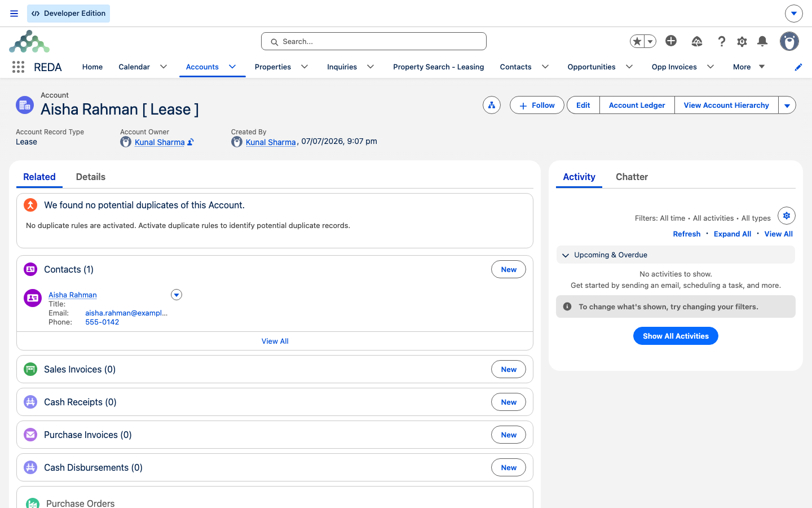The width and height of the screenshot is (812, 508).
Task: Open the Trailhead guidance icon
Action: click(x=697, y=41)
